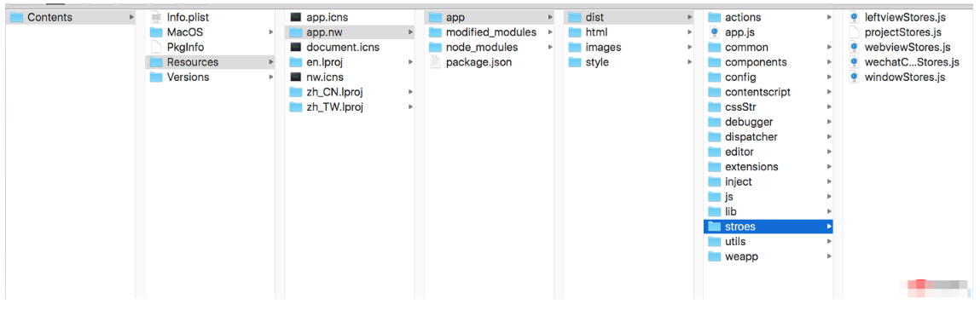Image resolution: width=980 pixels, height=310 pixels.
Task: Click the app.icns file icon
Action: pyautogui.click(x=296, y=18)
